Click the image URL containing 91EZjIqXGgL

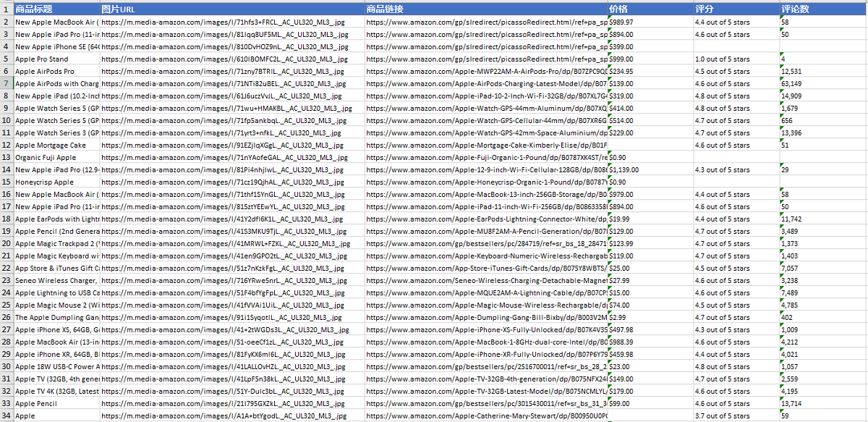click(x=232, y=145)
